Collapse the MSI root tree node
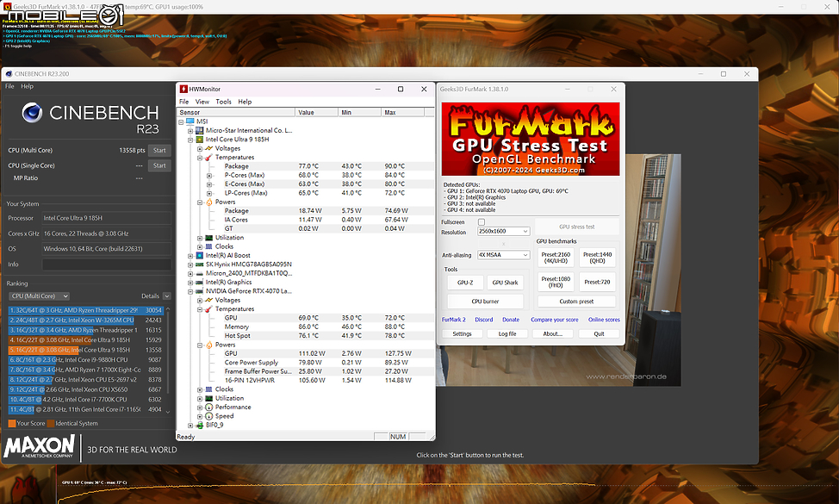 pyautogui.click(x=181, y=121)
